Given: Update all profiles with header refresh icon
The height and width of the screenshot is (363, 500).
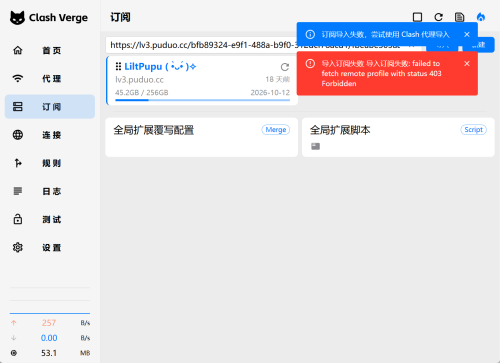Looking at the screenshot, I should [438, 17].
